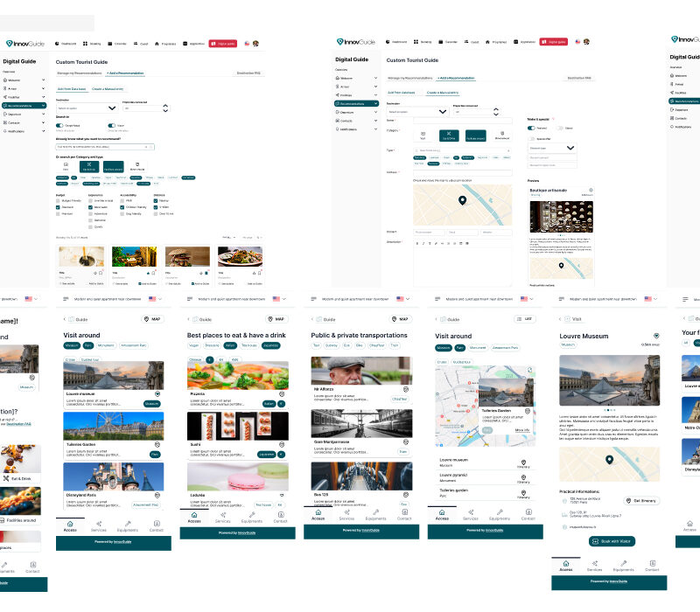Open Contact tab icon on Louvre Museum screen
700x612 pixels.
652,563
